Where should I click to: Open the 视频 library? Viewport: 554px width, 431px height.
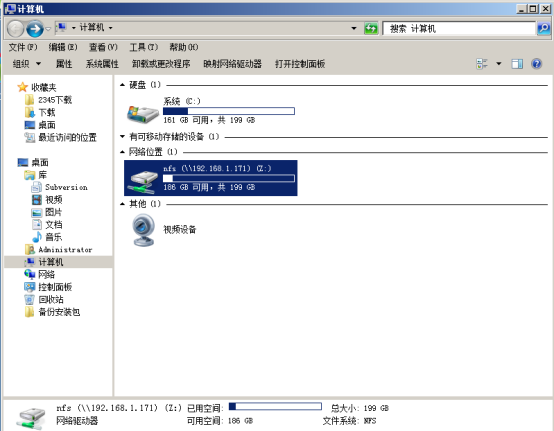[47, 200]
